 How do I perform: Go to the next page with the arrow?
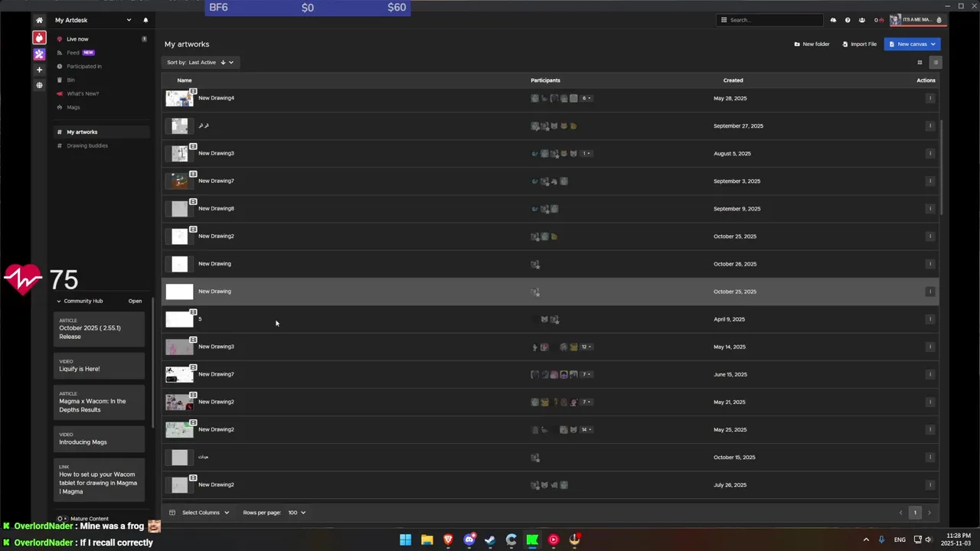929,513
